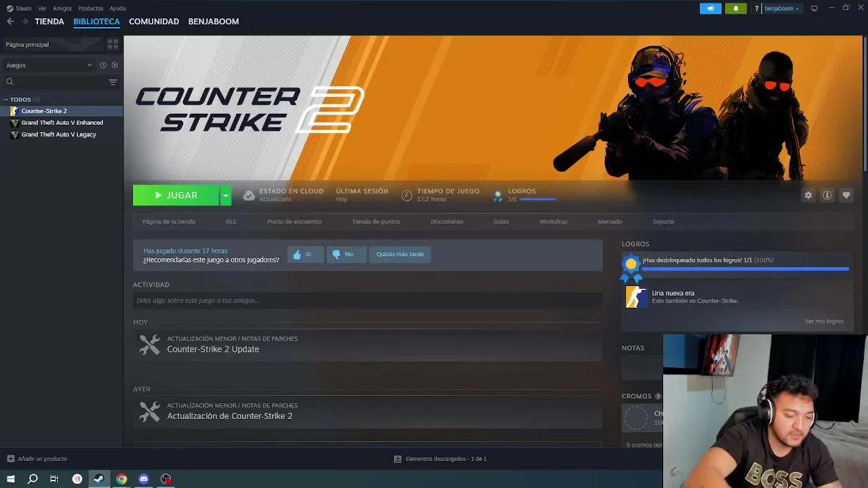
Task: Click Ver mis logros link
Action: tap(824, 321)
